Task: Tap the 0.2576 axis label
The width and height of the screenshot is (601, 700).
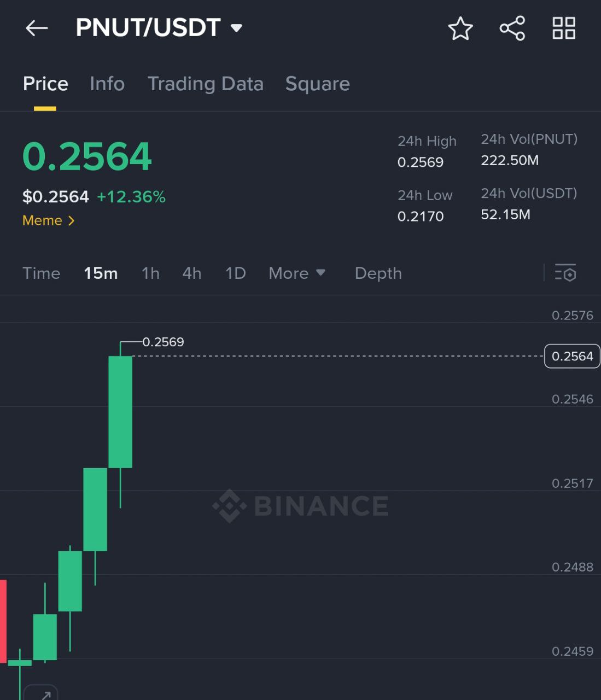Action: 573,315
